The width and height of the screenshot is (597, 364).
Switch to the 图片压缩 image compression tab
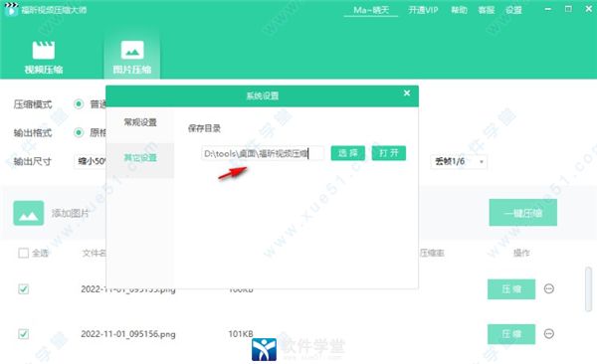click(x=132, y=57)
